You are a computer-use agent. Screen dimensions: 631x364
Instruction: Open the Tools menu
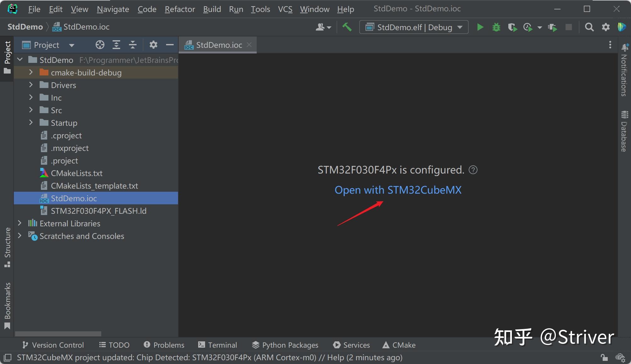click(260, 9)
